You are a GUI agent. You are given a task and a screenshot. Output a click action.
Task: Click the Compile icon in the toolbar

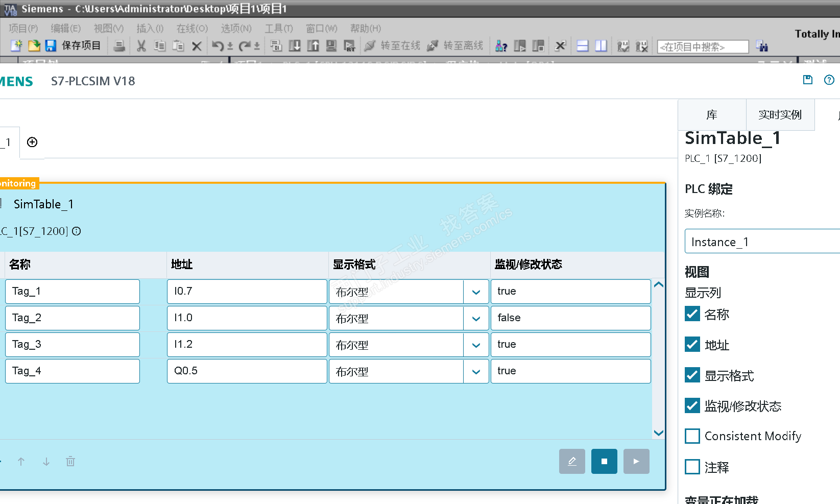(276, 46)
